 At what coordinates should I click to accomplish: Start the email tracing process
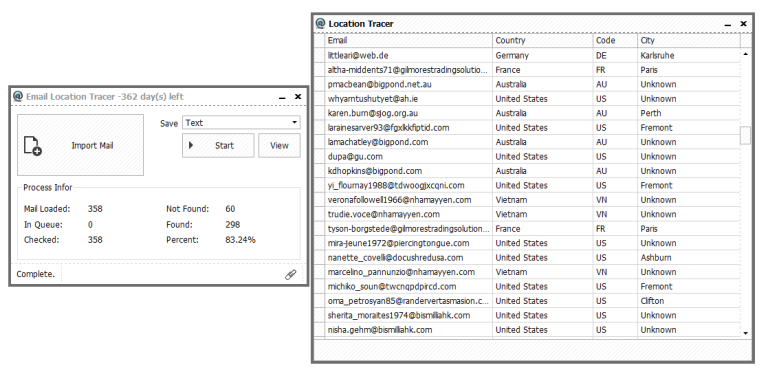pos(218,145)
